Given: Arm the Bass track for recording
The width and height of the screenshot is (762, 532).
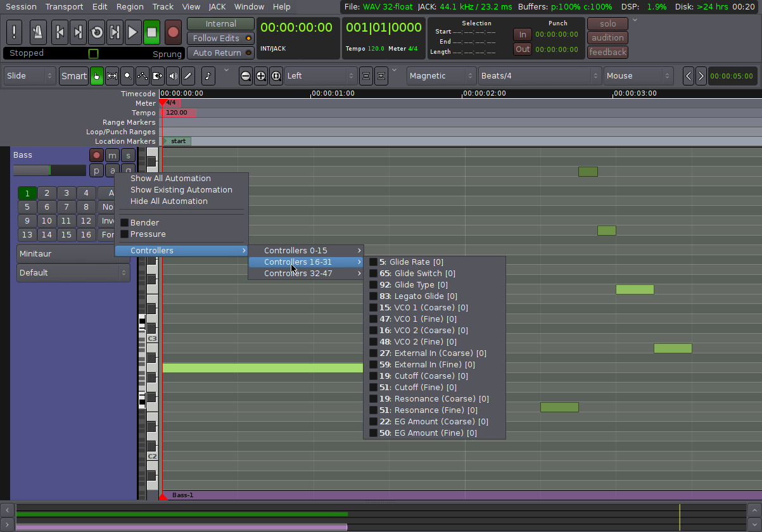Looking at the screenshot, I should 96,155.
